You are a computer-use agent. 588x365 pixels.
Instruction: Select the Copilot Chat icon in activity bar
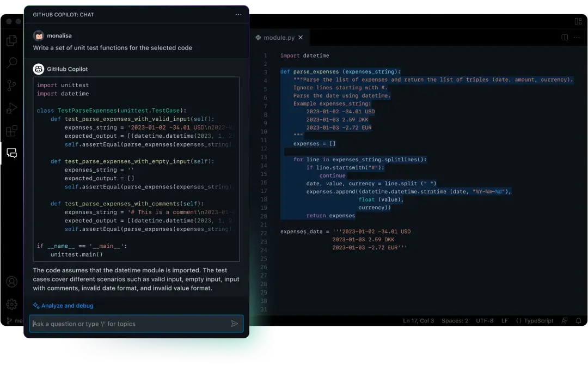pos(11,153)
